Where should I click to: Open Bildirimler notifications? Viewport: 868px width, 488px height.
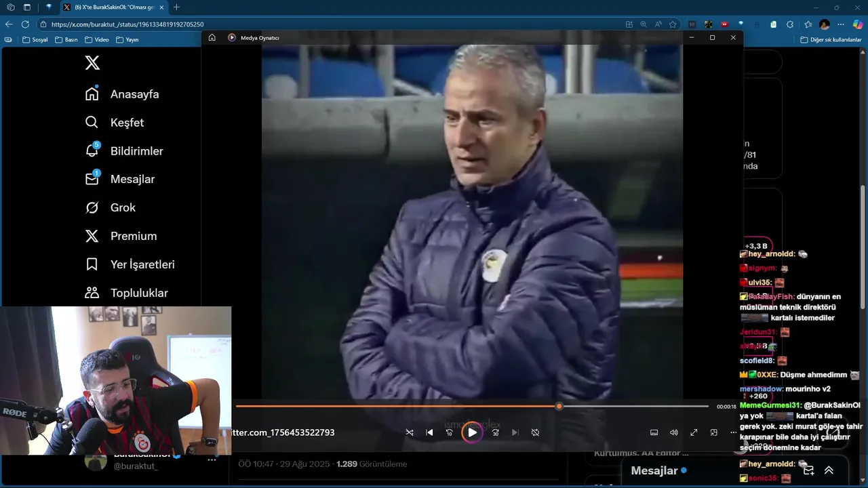124,151
